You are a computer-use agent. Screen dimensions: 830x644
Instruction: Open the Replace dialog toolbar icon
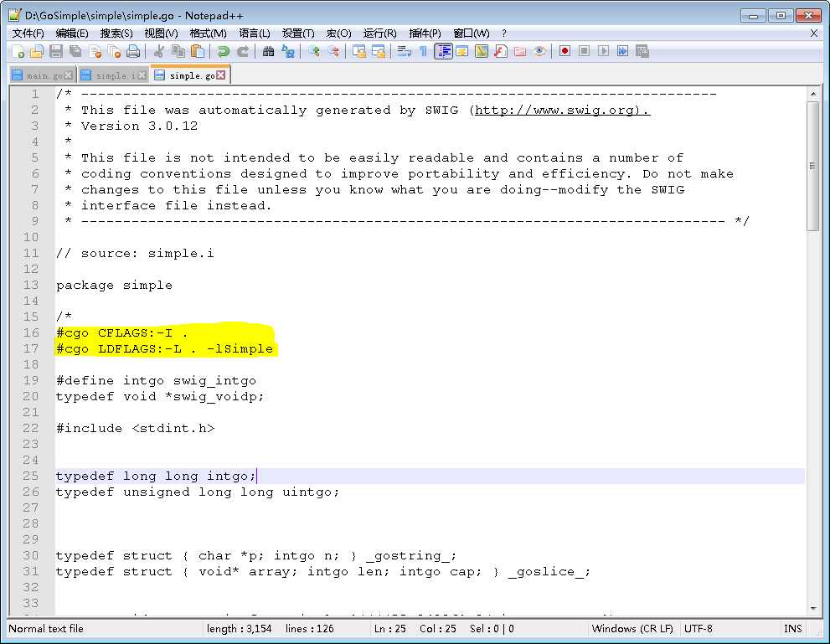[x=288, y=51]
